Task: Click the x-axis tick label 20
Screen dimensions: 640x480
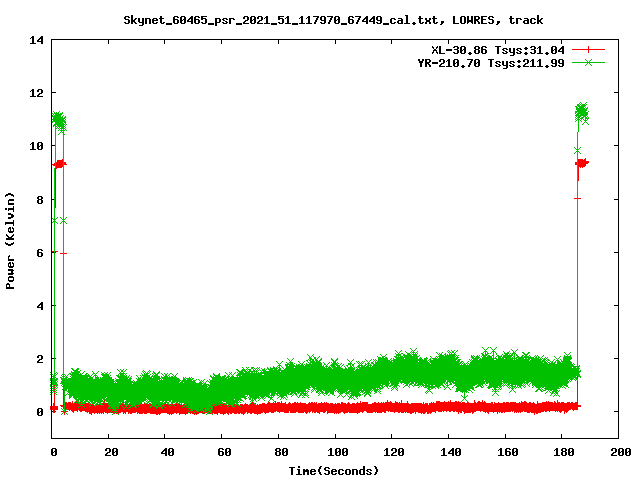Action: (111, 452)
